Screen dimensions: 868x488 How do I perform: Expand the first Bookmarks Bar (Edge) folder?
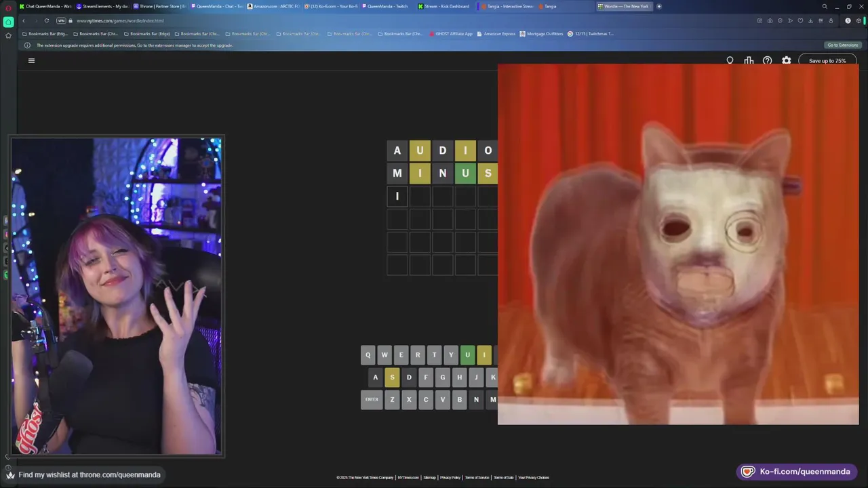click(x=45, y=33)
